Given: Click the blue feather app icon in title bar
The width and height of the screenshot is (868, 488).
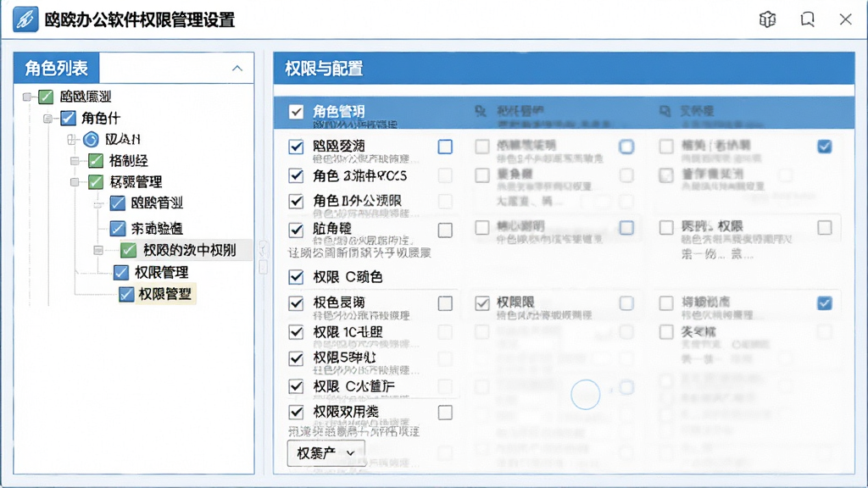Looking at the screenshot, I should (x=25, y=19).
